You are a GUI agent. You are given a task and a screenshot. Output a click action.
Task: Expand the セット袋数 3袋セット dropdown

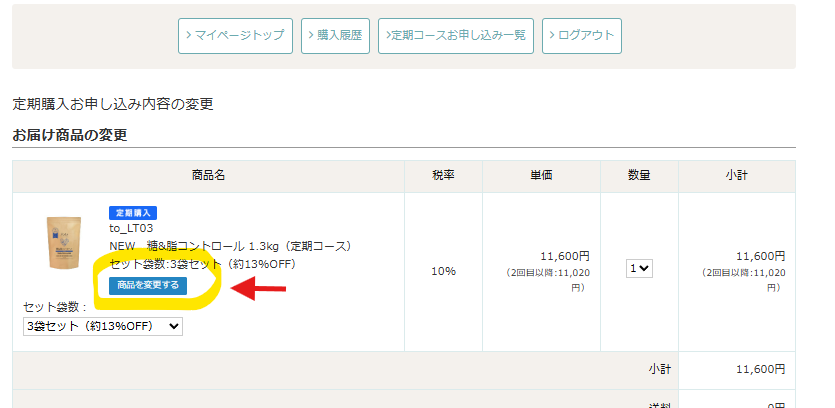[x=103, y=326]
